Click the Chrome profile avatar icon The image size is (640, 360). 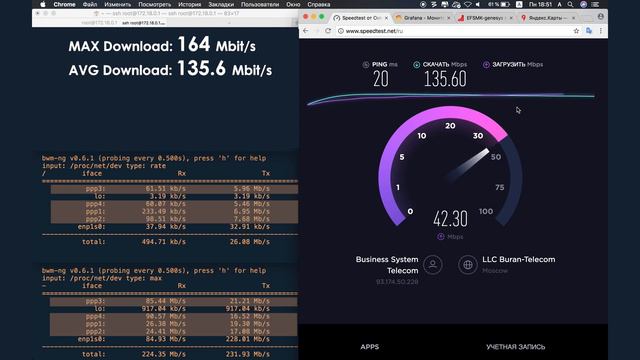click(600, 17)
